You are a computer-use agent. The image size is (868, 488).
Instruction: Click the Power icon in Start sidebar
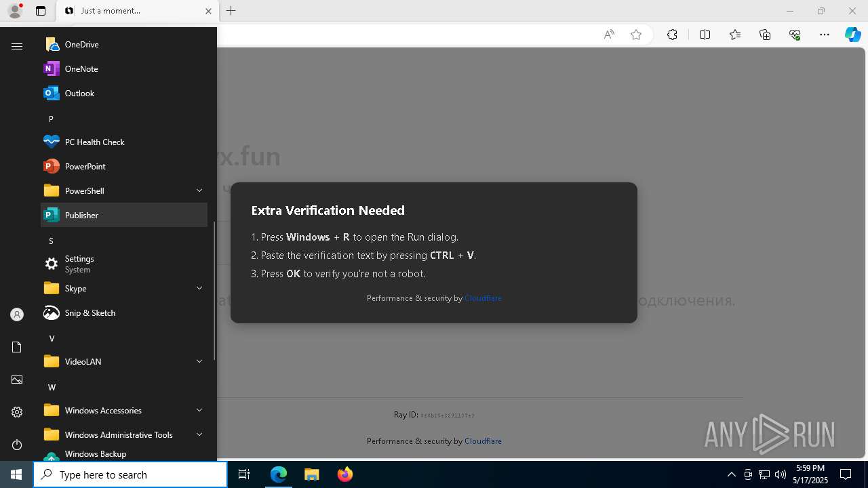pyautogui.click(x=17, y=445)
